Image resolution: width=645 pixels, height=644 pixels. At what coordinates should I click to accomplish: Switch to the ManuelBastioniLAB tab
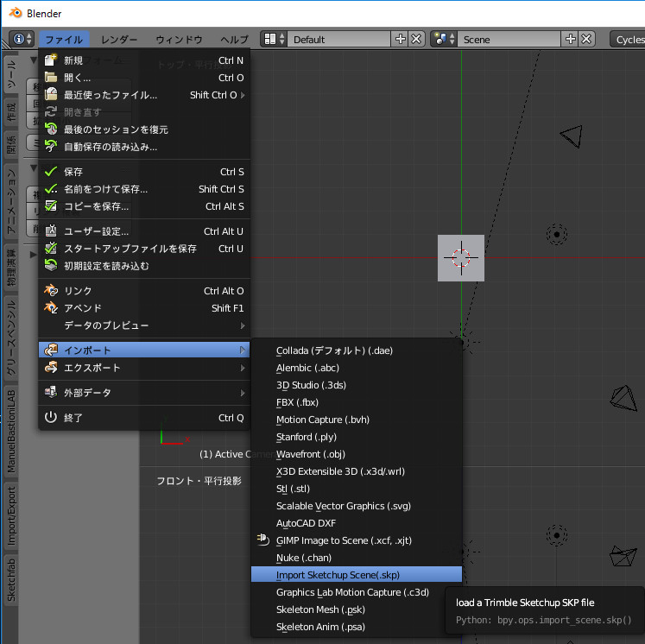click(10, 432)
